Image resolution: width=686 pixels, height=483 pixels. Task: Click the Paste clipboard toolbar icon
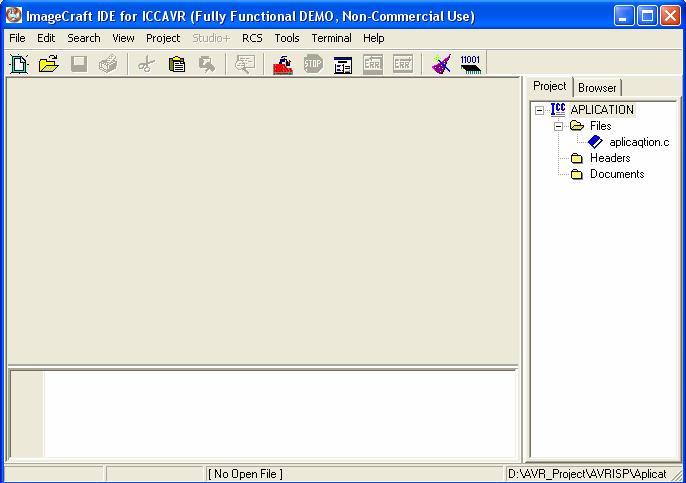(177, 64)
